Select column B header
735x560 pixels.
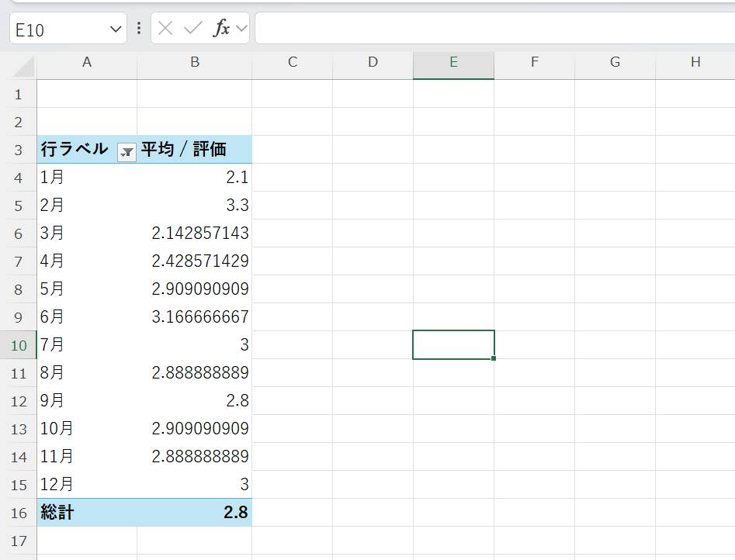click(x=194, y=63)
